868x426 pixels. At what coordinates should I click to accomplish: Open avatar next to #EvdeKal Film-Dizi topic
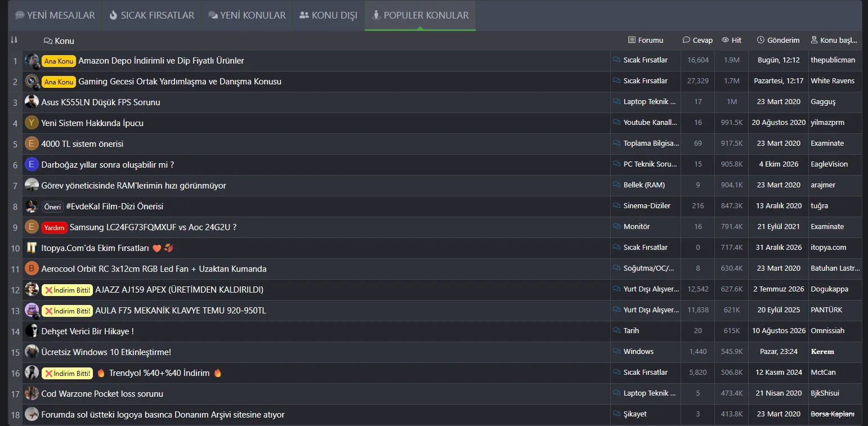click(x=32, y=206)
